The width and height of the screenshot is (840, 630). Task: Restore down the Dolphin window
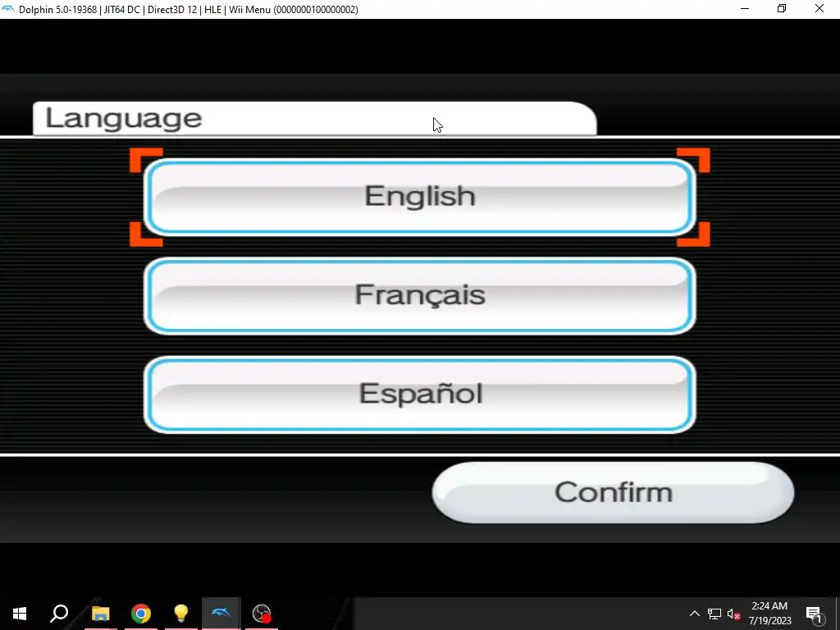tap(782, 8)
